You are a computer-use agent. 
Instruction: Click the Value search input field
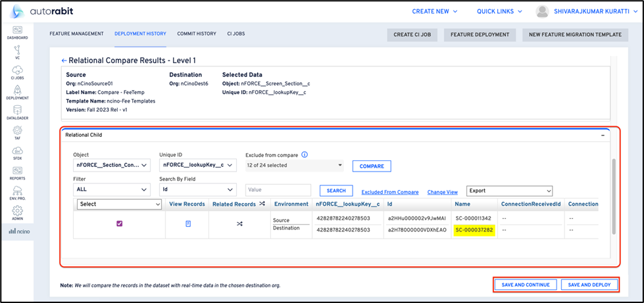(x=278, y=191)
